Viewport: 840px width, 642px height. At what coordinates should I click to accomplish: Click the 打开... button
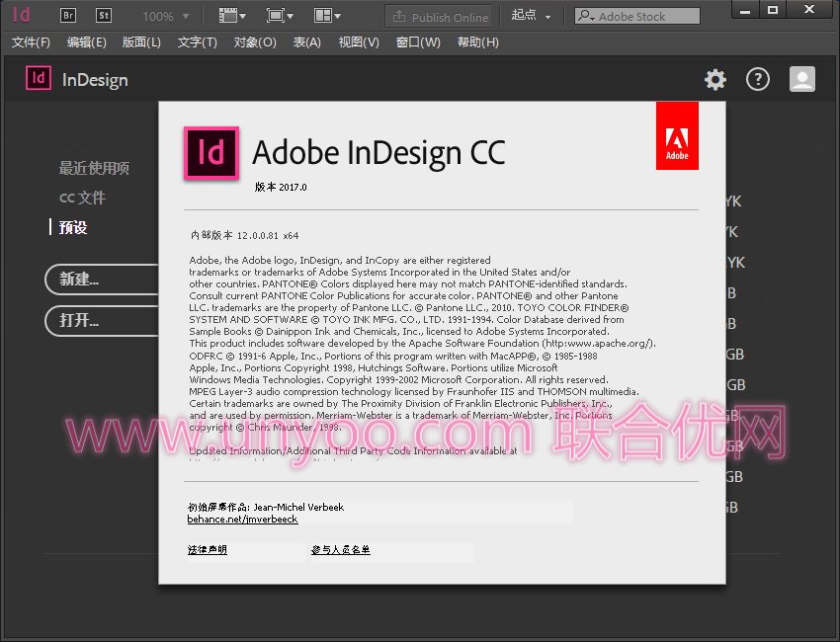click(x=102, y=321)
